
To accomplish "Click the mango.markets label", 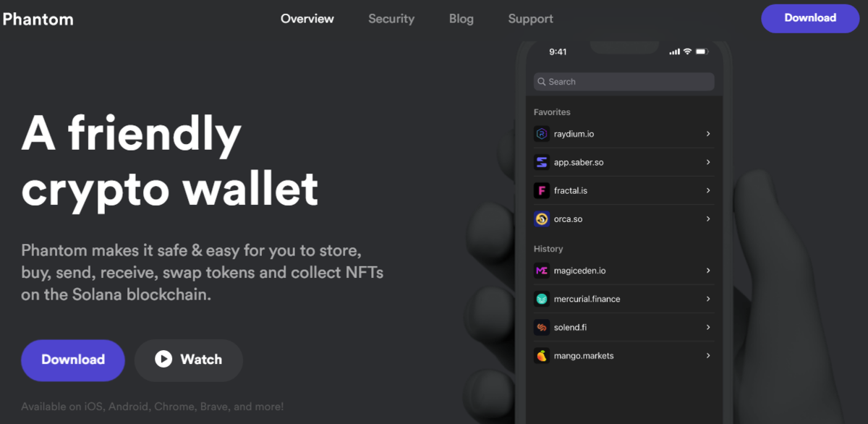I will click(584, 355).
